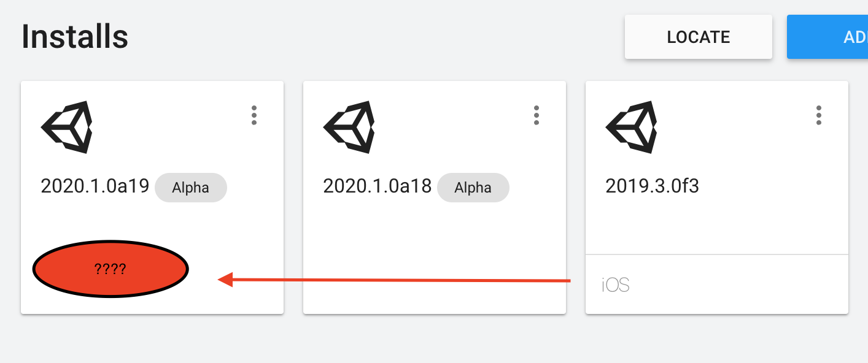Click the Installs page heading
The width and height of the screenshot is (868, 363).
click(x=75, y=37)
